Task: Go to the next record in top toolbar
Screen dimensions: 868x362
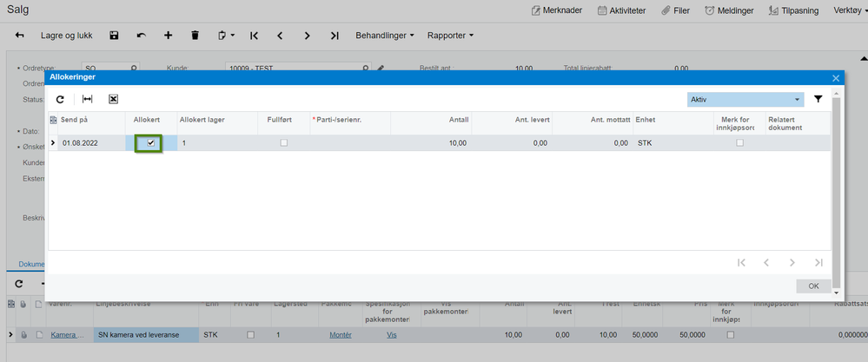Action: tap(308, 36)
